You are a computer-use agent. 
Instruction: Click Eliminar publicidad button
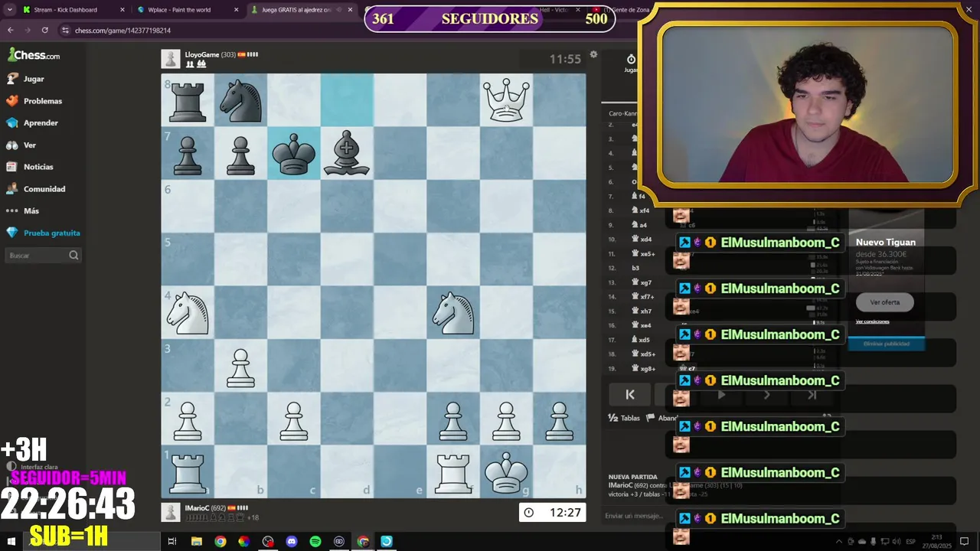point(886,344)
